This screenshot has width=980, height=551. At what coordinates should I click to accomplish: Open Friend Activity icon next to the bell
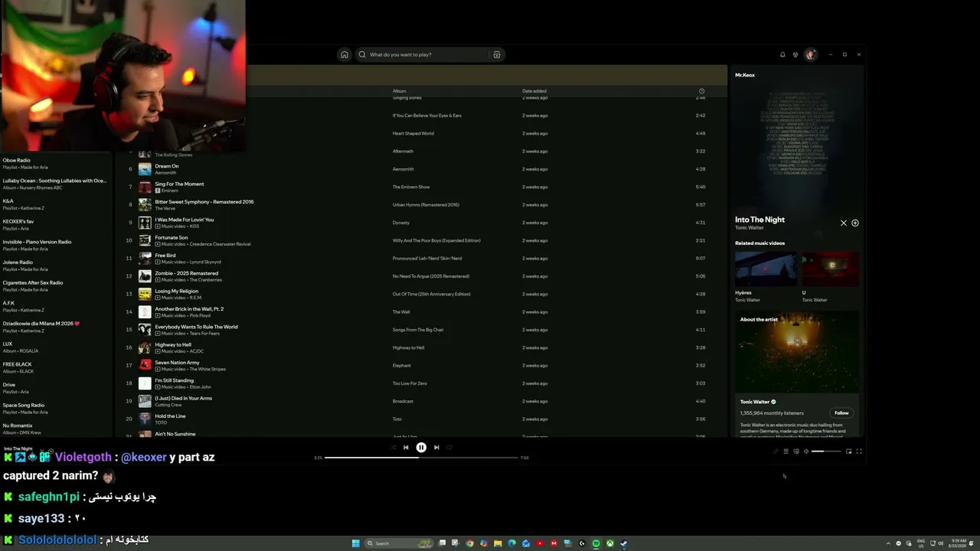click(795, 54)
